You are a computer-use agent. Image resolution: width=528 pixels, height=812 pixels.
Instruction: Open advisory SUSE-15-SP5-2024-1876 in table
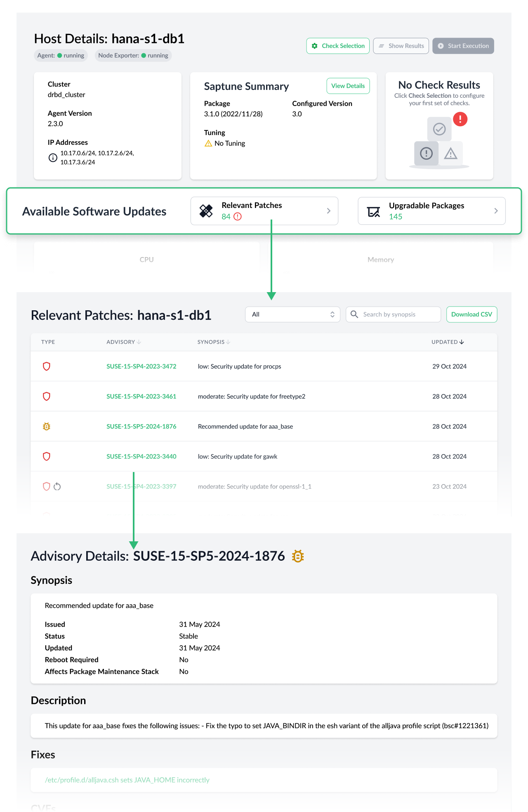[x=141, y=427]
